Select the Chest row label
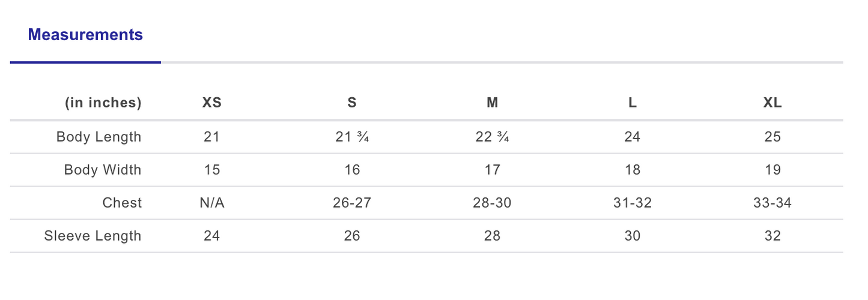 pos(122,203)
